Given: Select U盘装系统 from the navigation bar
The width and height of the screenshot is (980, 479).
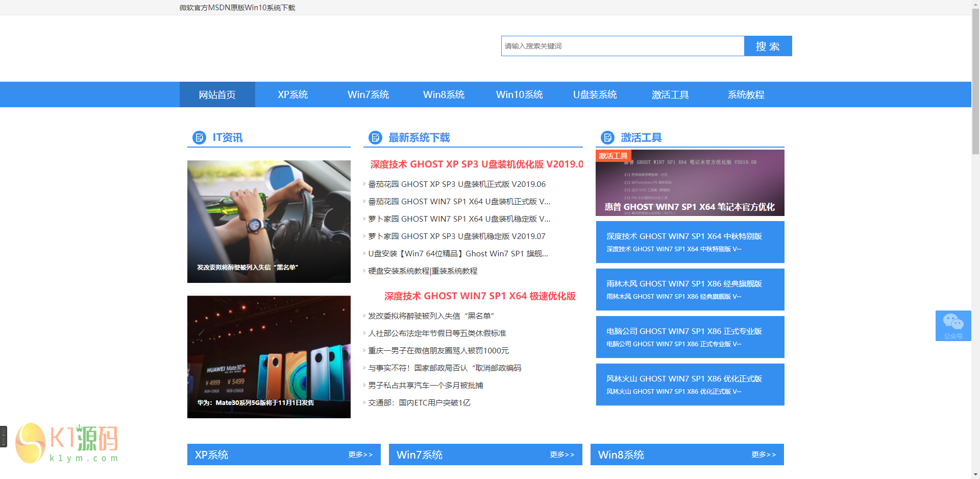Looking at the screenshot, I should (x=595, y=94).
